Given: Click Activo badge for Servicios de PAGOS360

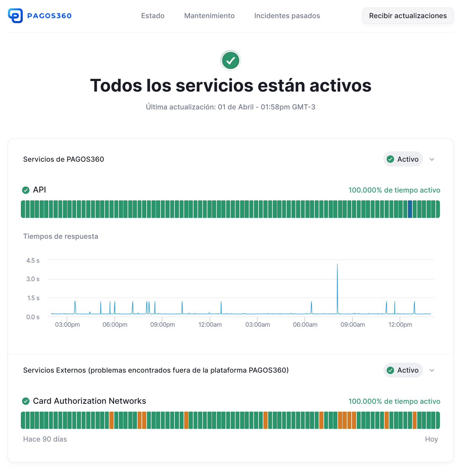Looking at the screenshot, I should [403, 159].
